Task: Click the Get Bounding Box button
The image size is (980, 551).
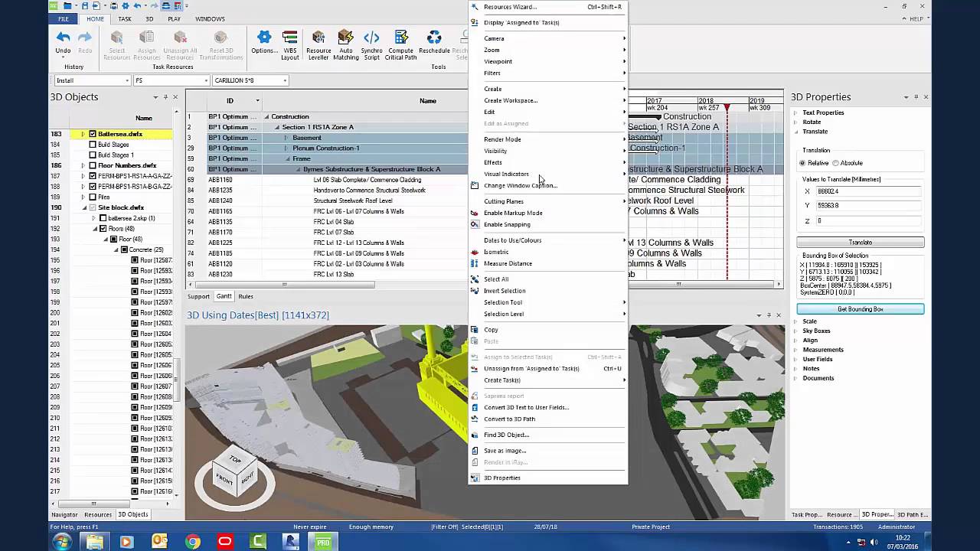Action: 861,309
